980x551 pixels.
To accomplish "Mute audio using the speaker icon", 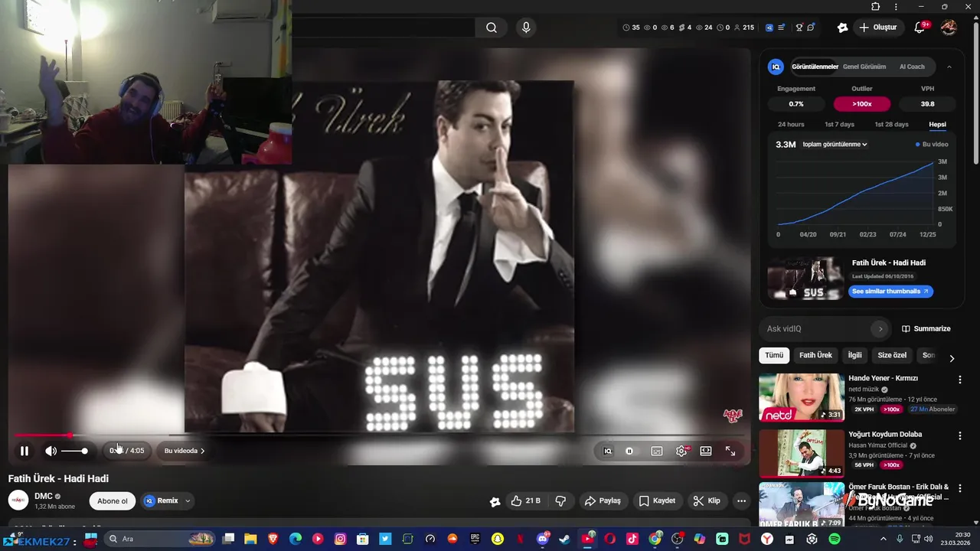I will coord(51,451).
